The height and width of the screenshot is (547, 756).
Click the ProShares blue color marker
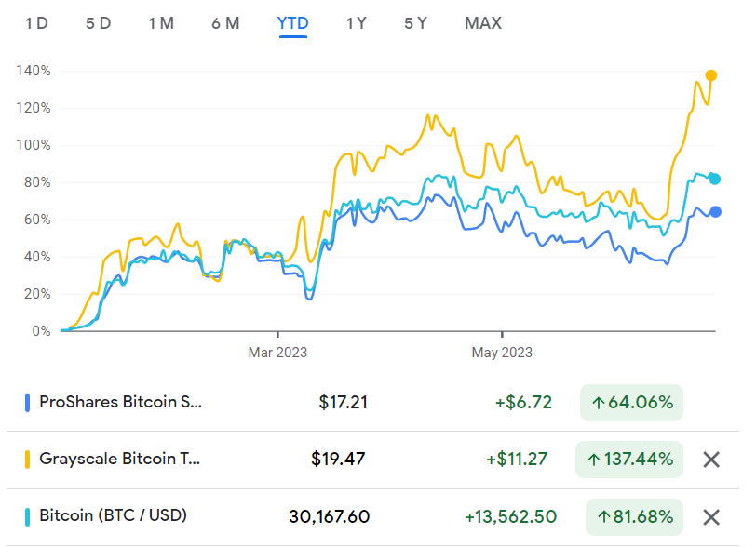tap(28, 403)
